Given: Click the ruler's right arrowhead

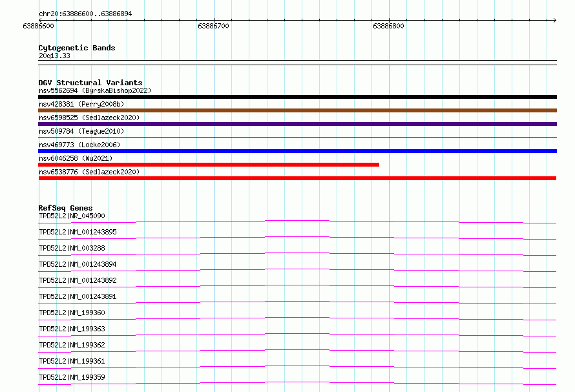Looking at the screenshot, I should pos(554,20).
